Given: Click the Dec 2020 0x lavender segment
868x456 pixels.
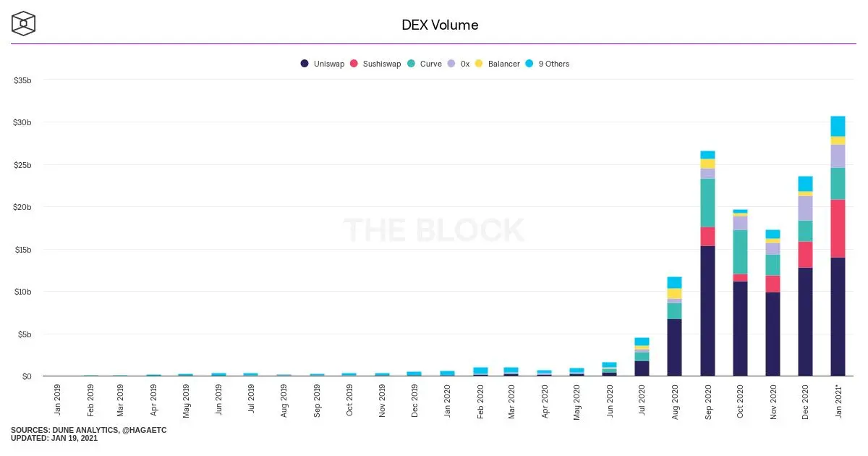Looking at the screenshot, I should (x=805, y=208).
